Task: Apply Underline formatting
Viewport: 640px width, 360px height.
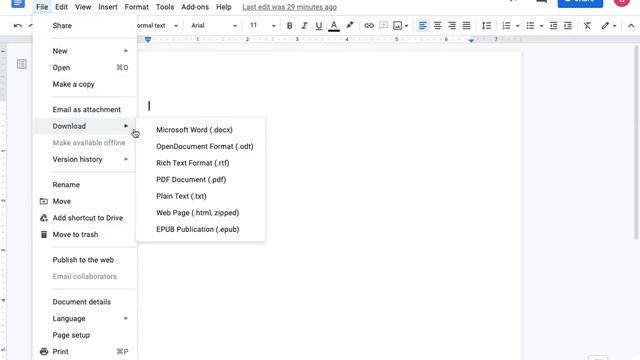Action: coord(319,26)
